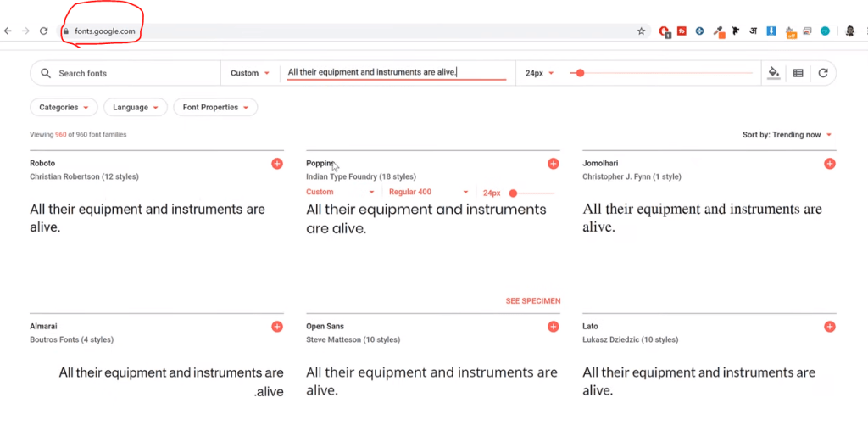Click the magnifier icon in Search fonts
This screenshot has width=868, height=448.
pos(46,73)
